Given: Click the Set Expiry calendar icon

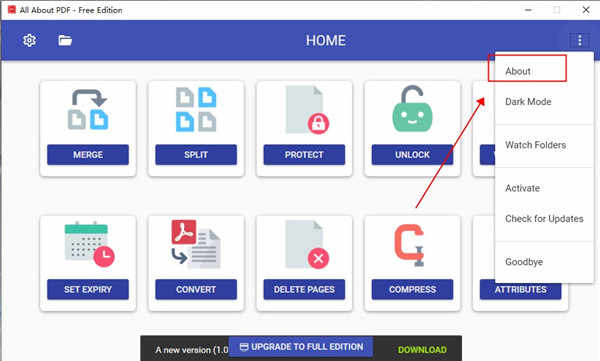Looking at the screenshot, I should pyautogui.click(x=90, y=244).
